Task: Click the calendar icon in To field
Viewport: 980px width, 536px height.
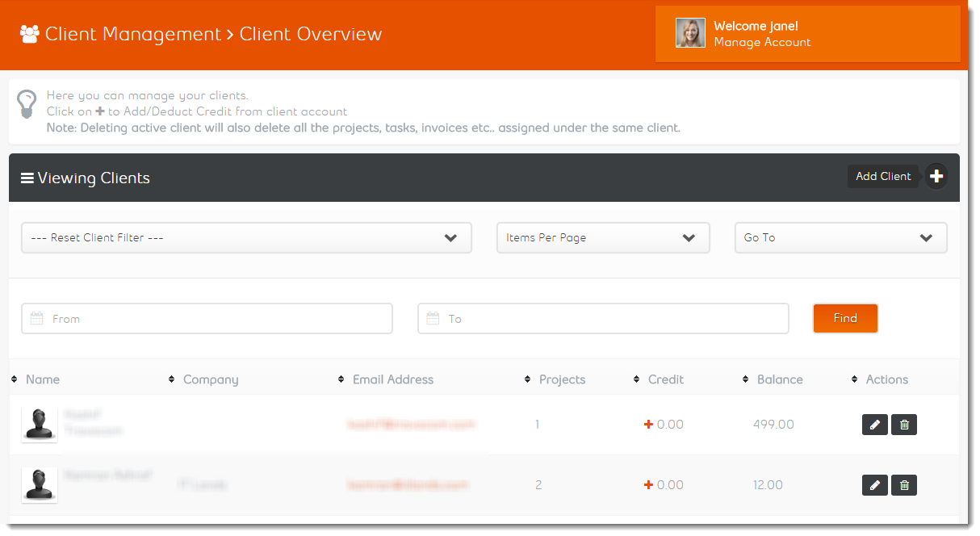Action: click(433, 319)
